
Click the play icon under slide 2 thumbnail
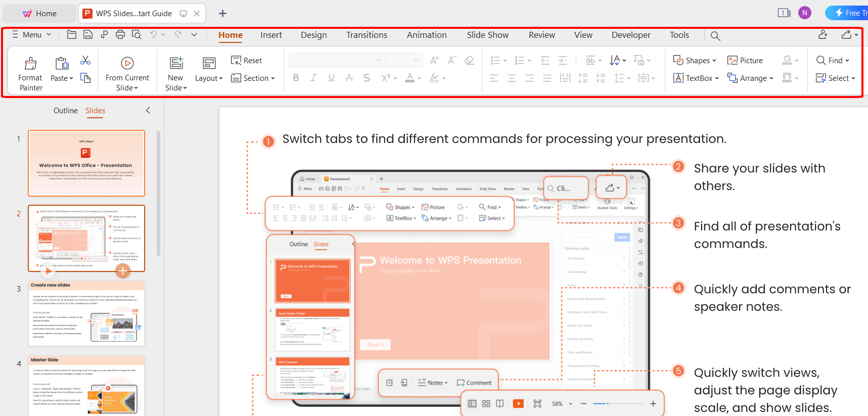[48, 271]
